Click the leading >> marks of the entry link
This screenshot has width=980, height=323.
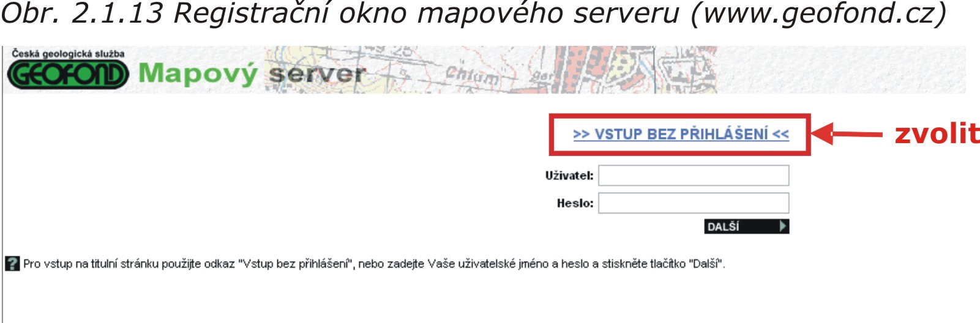point(582,134)
